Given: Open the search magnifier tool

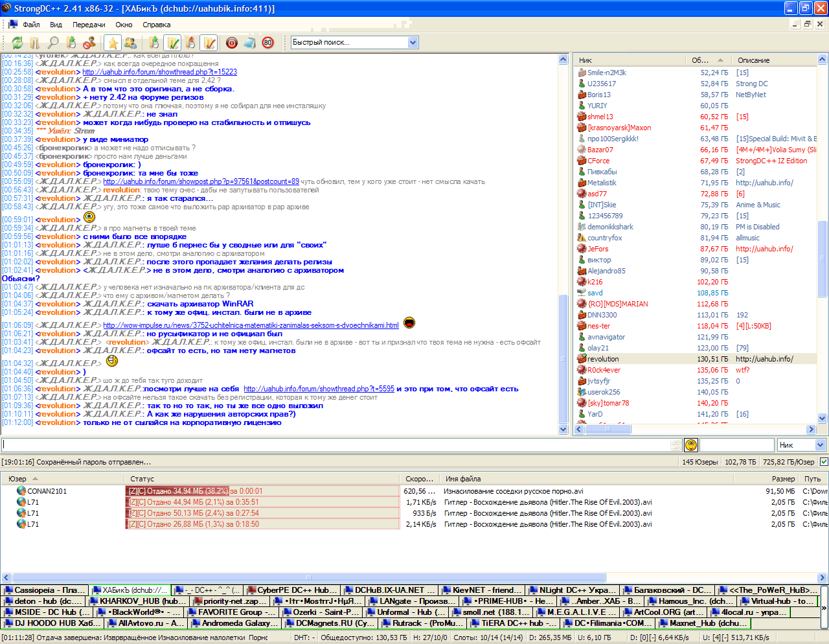Looking at the screenshot, I should pos(53,43).
